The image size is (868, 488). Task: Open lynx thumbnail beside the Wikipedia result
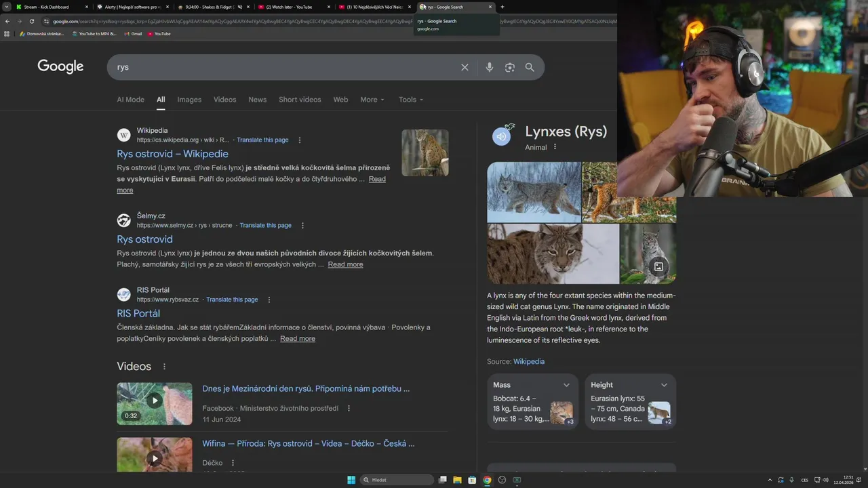click(425, 153)
